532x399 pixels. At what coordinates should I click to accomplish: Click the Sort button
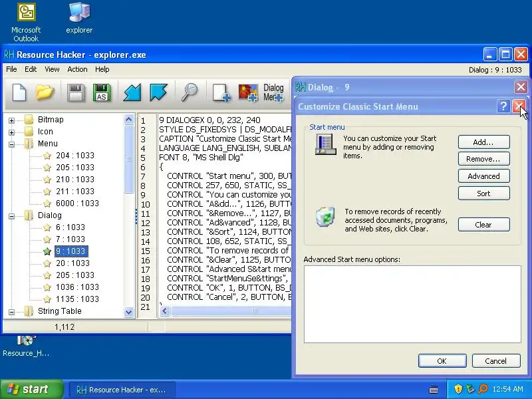484,194
